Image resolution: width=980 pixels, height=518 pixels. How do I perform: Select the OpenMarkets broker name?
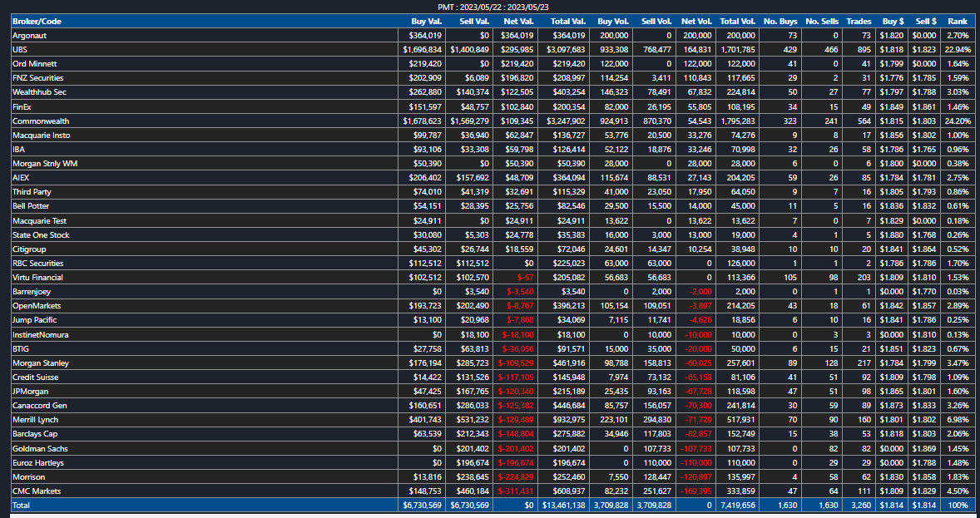37,305
